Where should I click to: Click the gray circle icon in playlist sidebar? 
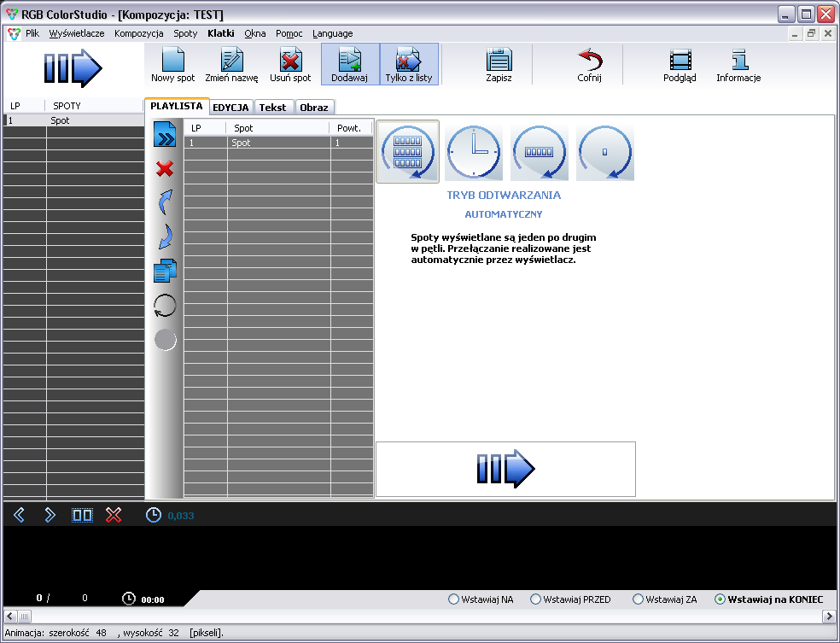(x=165, y=340)
